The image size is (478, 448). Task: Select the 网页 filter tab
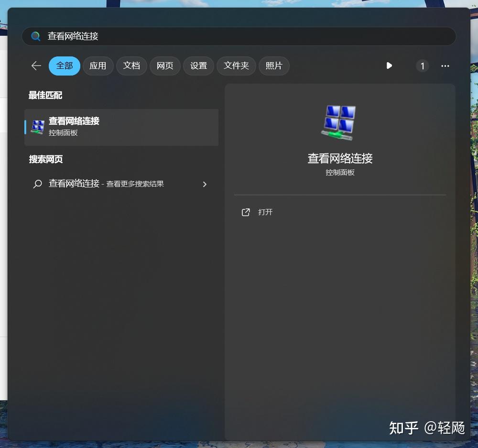pos(165,66)
